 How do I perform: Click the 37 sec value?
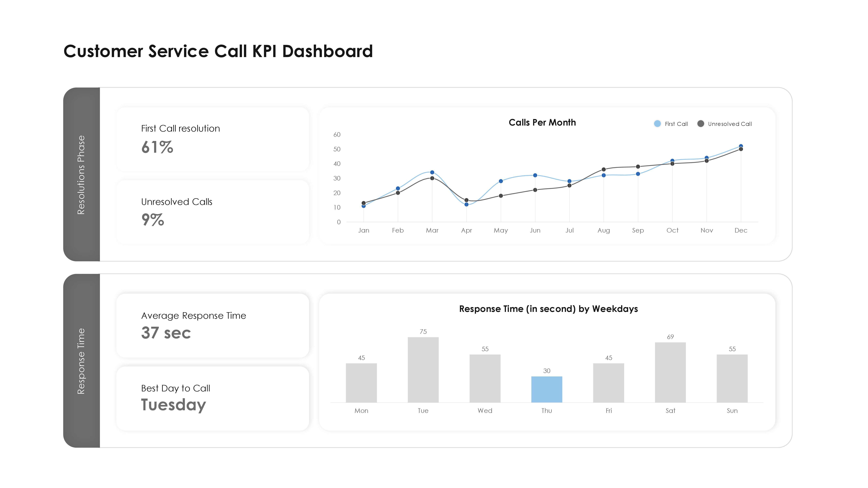[166, 333]
